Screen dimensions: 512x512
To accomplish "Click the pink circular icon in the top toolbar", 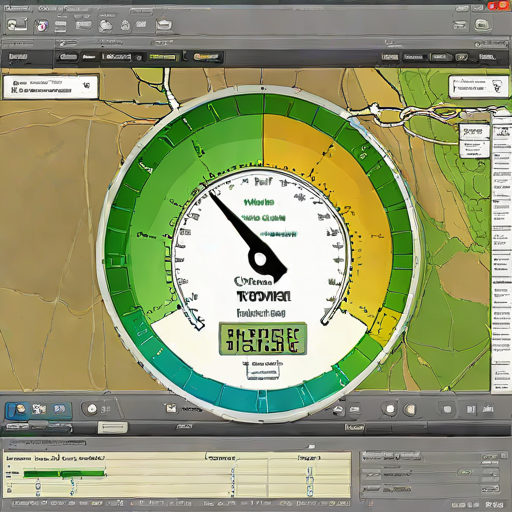I will [x=41, y=25].
